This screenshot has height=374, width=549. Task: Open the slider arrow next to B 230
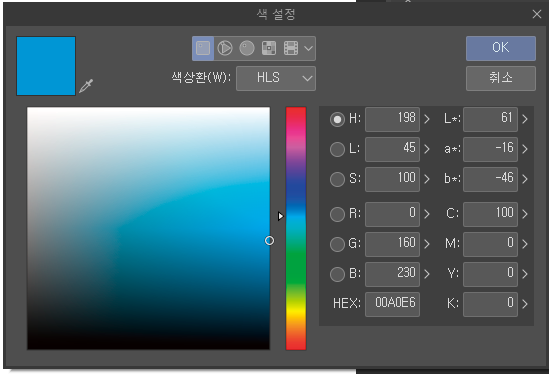tap(427, 274)
